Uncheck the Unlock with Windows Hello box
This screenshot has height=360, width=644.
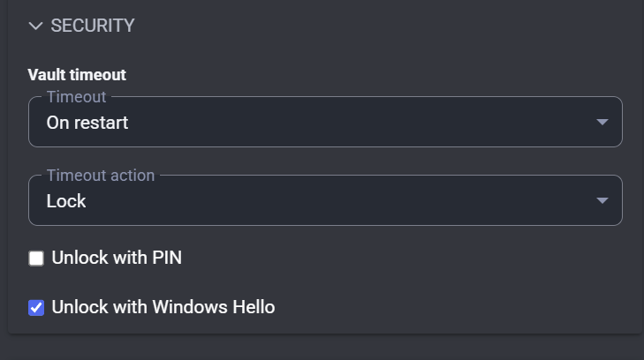click(36, 308)
